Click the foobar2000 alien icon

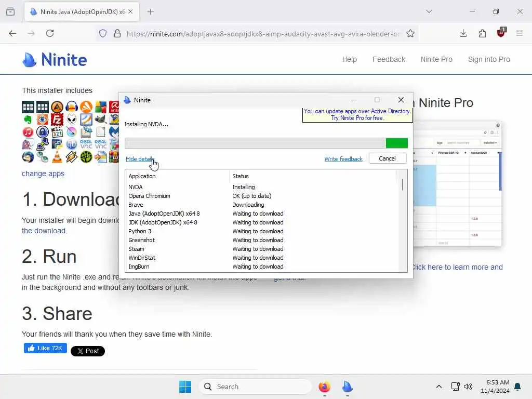click(x=72, y=119)
